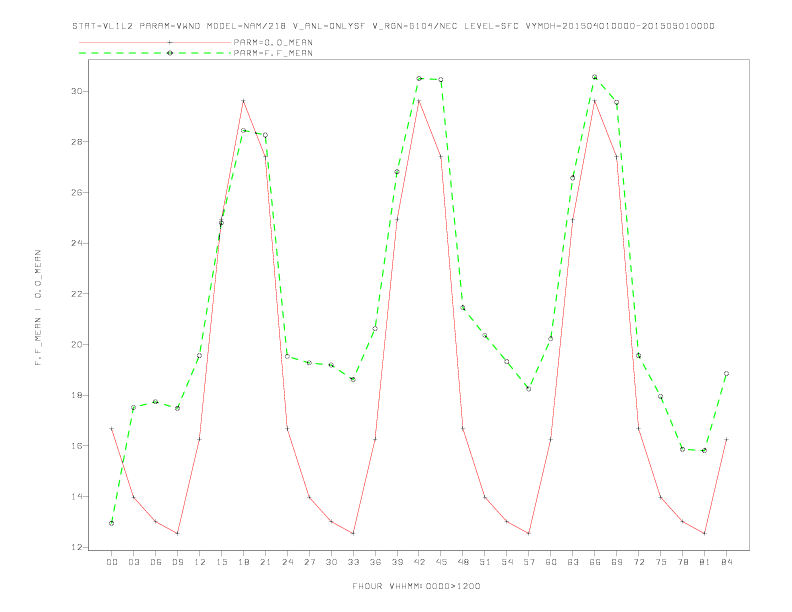Select red O.O_MEAN peak marker at hour 18
The height and width of the screenshot is (612, 792).
(x=243, y=101)
